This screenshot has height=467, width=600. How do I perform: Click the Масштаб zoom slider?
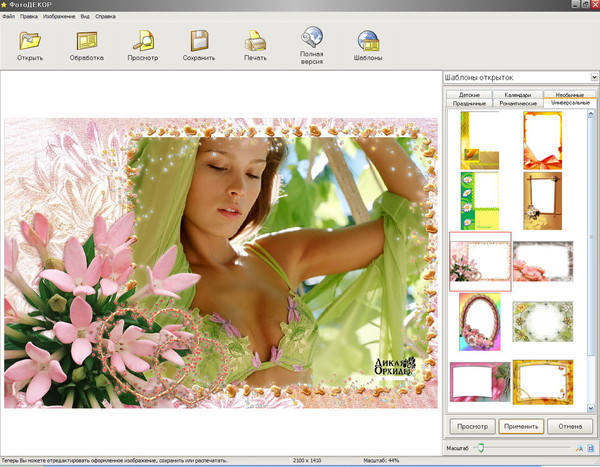(481, 447)
